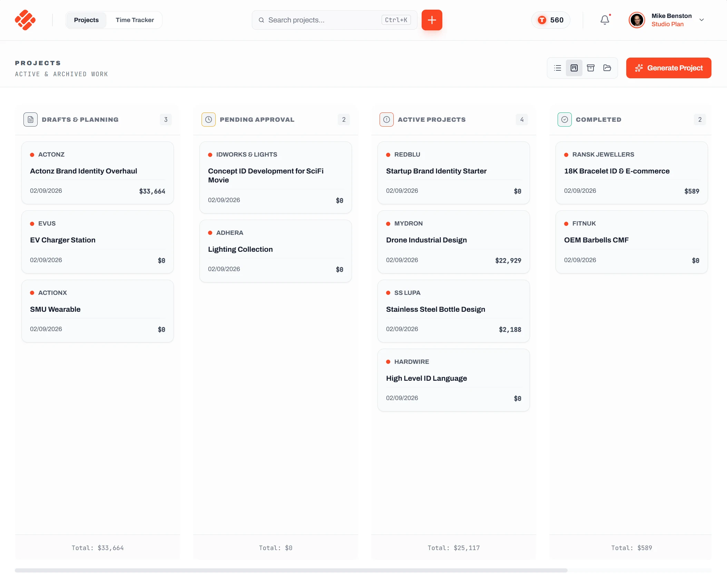The height and width of the screenshot is (588, 727).
Task: Click the Active Projects alert icon
Action: [386, 120]
